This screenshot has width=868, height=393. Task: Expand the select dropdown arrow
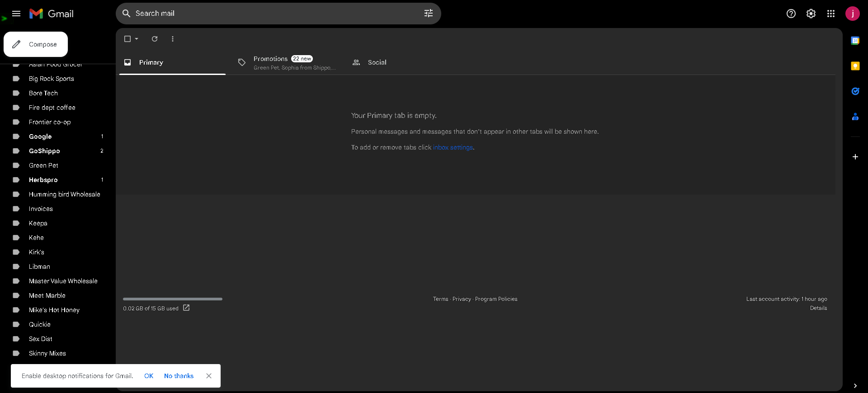click(137, 39)
